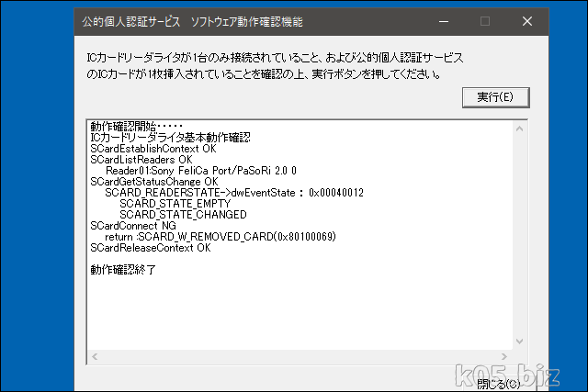Click the 実行(E) execute button
588x392 pixels.
pyautogui.click(x=496, y=97)
